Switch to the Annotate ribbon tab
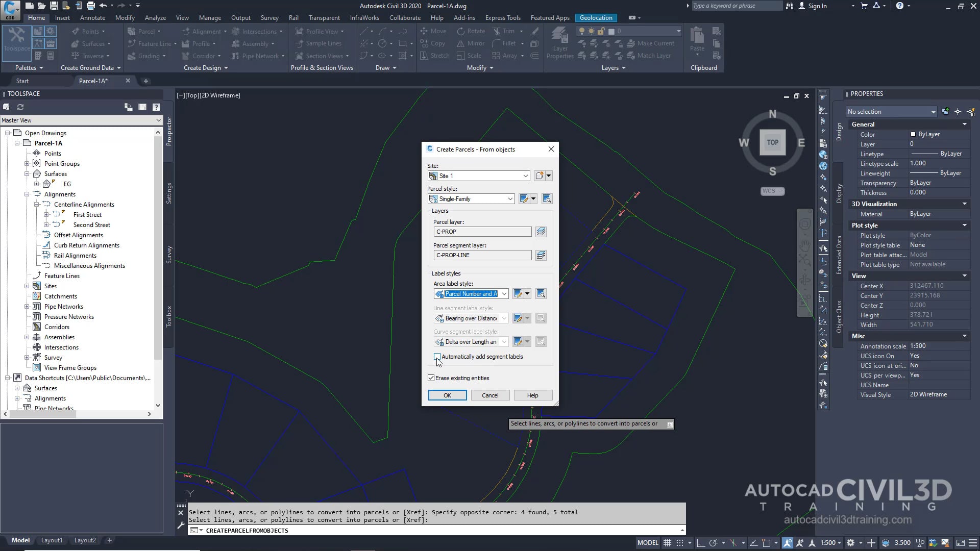The width and height of the screenshot is (980, 551). [92, 17]
